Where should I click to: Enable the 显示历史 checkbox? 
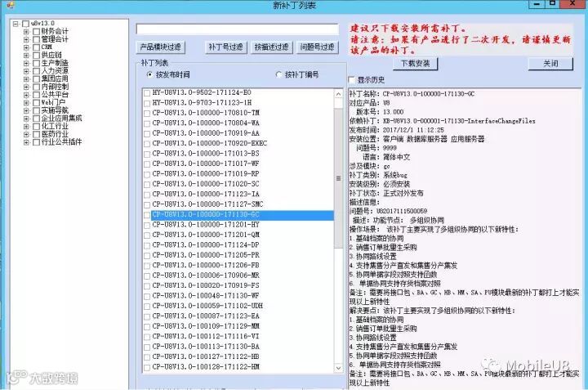[352, 79]
